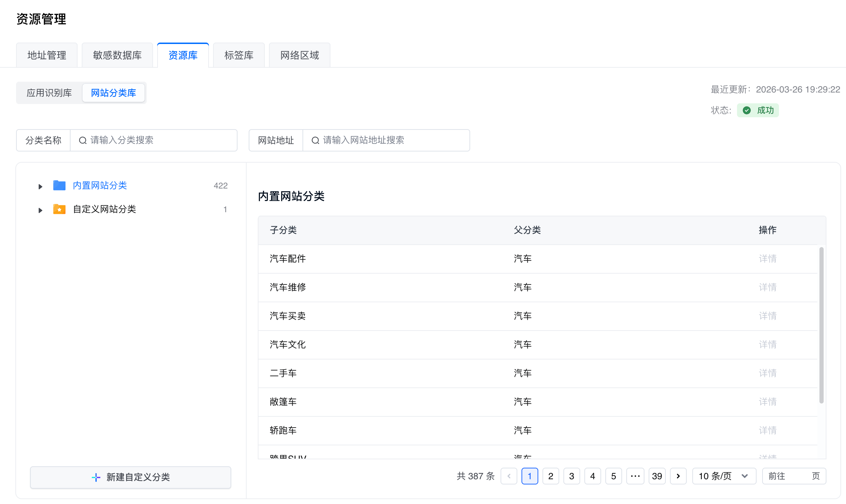
Task: Select the 网站分类库 toggle option
Action: tap(114, 93)
